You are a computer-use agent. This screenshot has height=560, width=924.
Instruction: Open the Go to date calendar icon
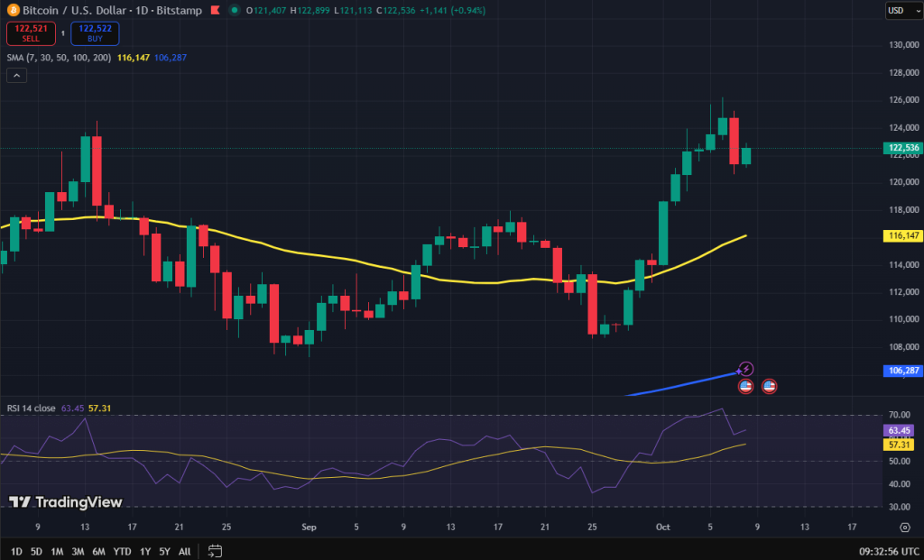(x=215, y=550)
